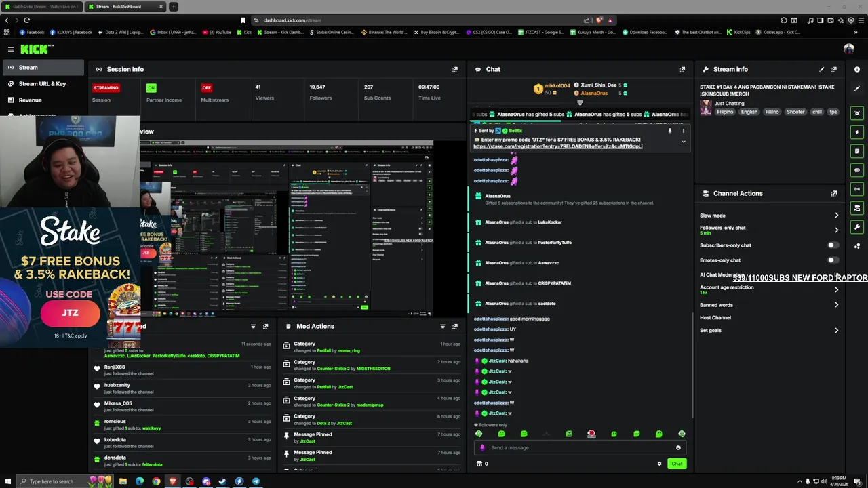Expand Slow mode options

point(836,216)
